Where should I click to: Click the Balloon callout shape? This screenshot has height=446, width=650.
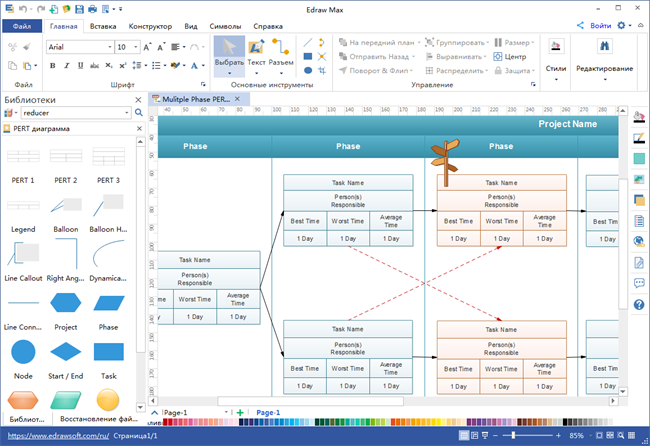66,206
